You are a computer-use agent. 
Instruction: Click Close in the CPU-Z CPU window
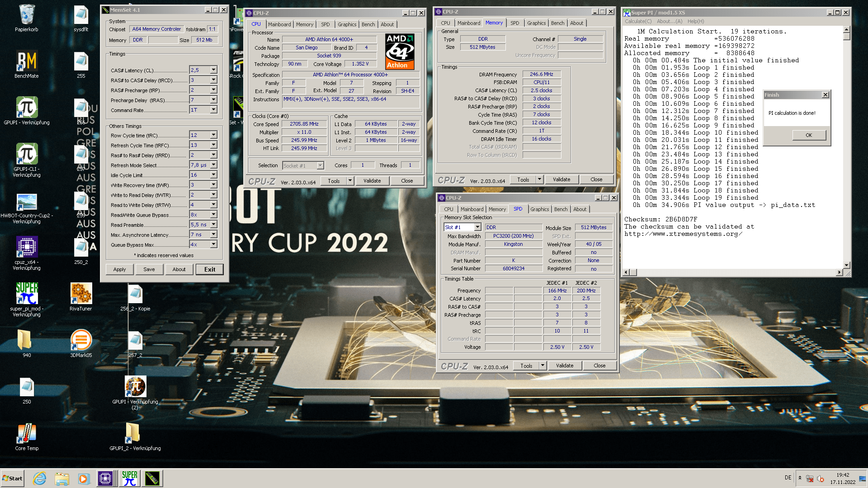407,181
